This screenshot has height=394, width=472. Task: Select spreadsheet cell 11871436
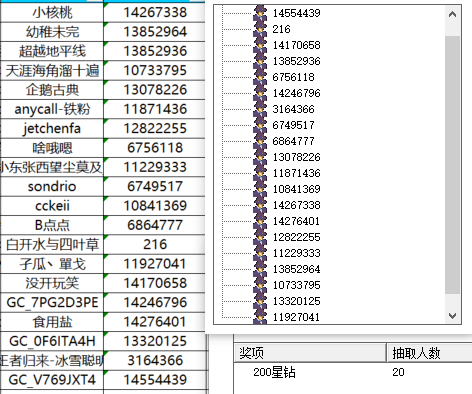coord(155,109)
